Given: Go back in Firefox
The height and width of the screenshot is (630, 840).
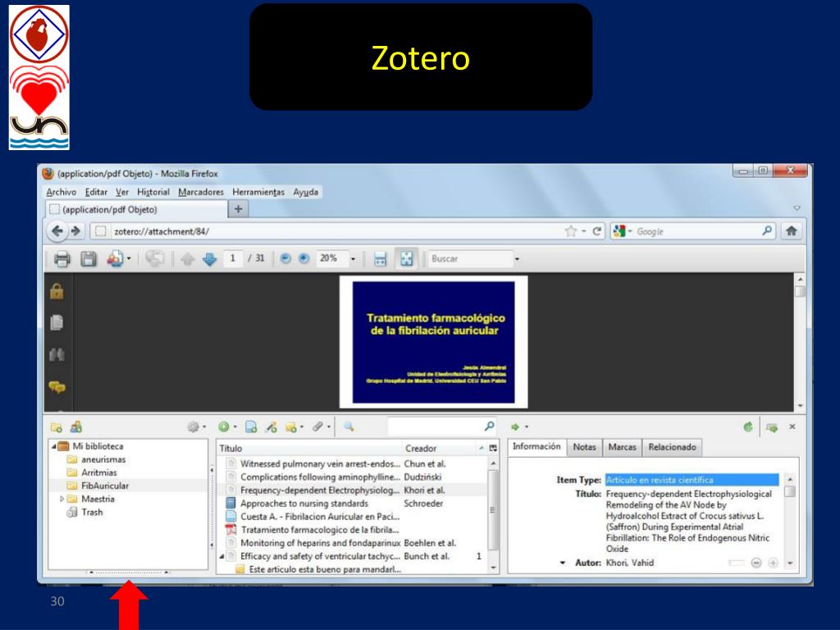Looking at the screenshot, I should (x=57, y=231).
